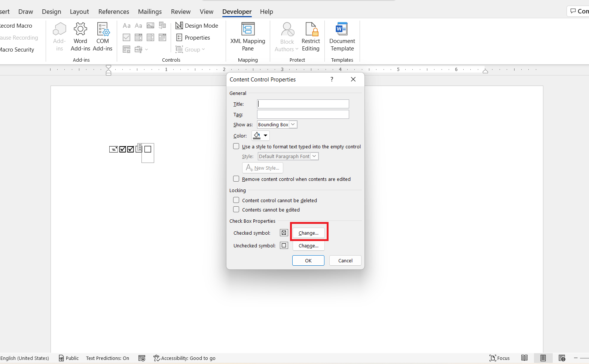The image size is (589, 364).
Task: Insert Check Box content control from ribbon
Action: [126, 37]
